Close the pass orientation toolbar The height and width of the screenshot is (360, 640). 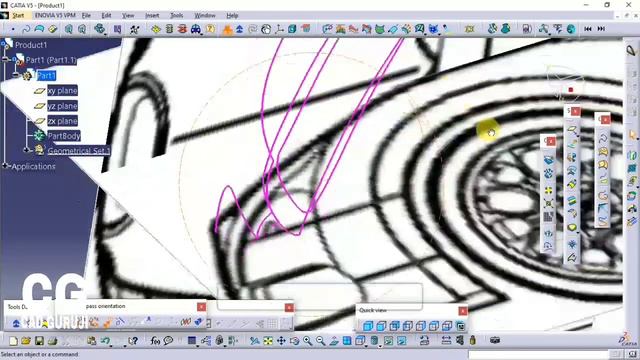(x=201, y=307)
